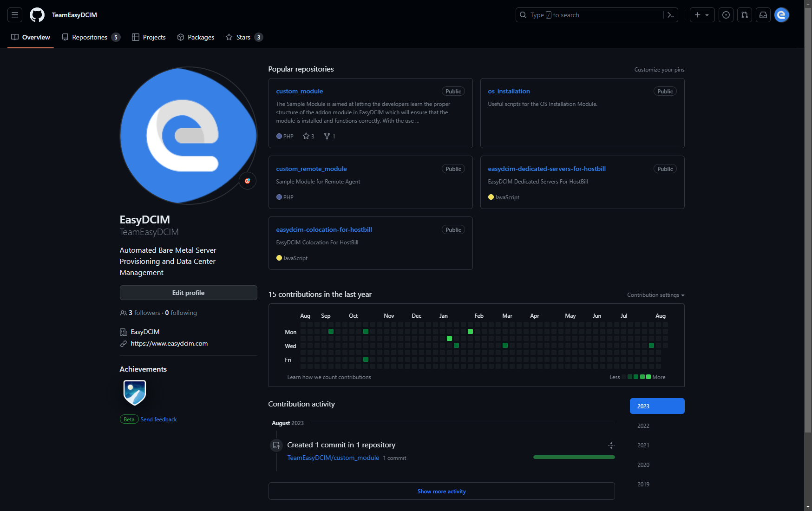Click the forks icon on custom_module
Image resolution: width=812 pixels, height=511 pixels.
pos(327,136)
